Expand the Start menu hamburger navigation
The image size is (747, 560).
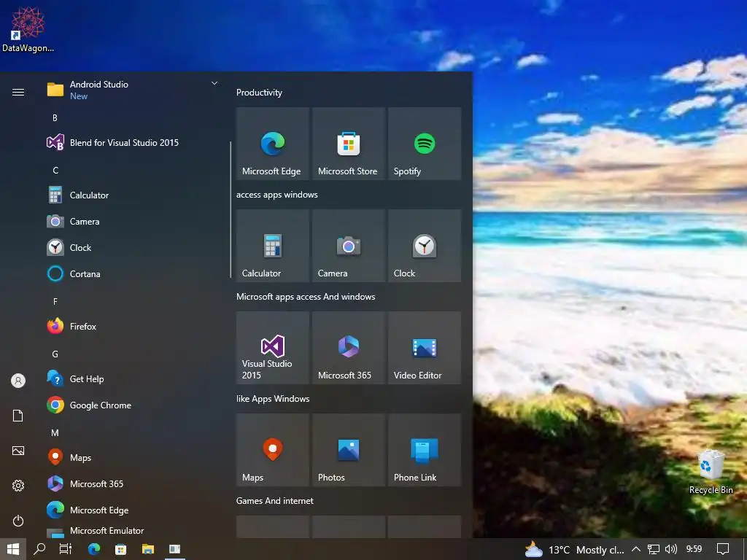(18, 92)
